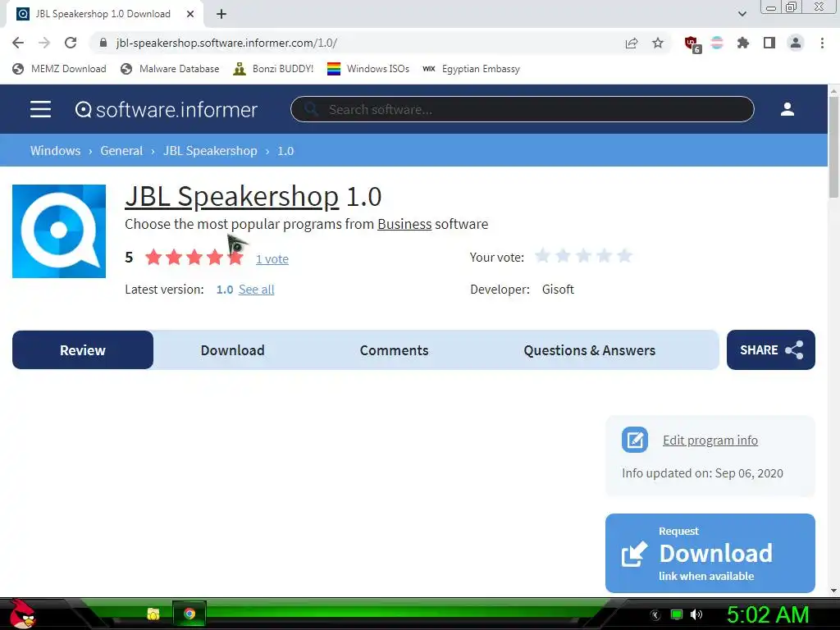Screen dimensions: 840x630
Task: Open the JBL Speakershop title link
Action: coord(232,197)
